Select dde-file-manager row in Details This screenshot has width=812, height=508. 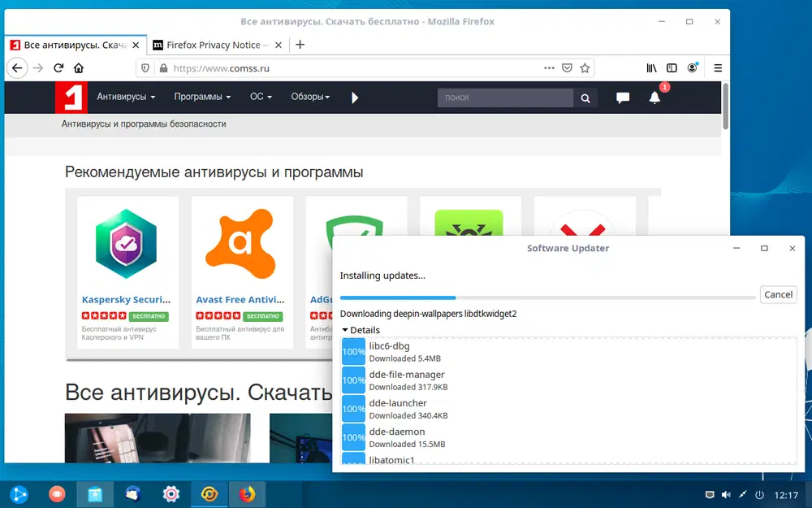(568, 380)
